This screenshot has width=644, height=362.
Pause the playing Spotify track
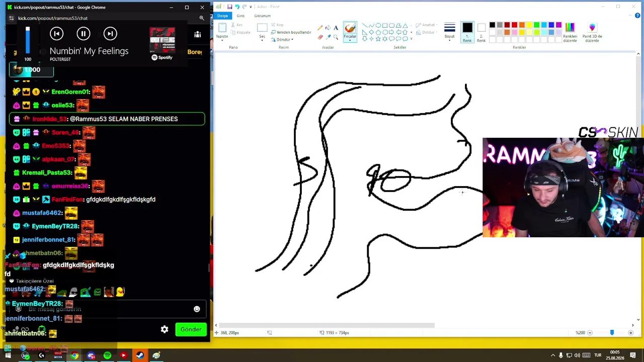[84, 34]
